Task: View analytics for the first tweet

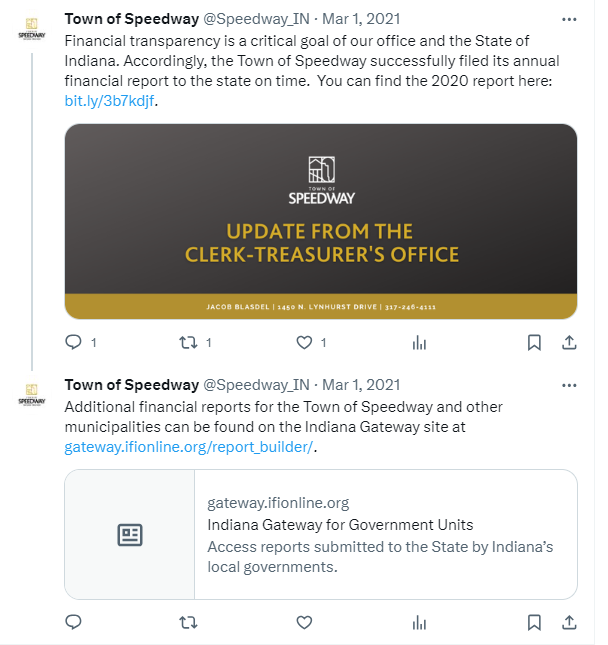Action: click(x=419, y=342)
